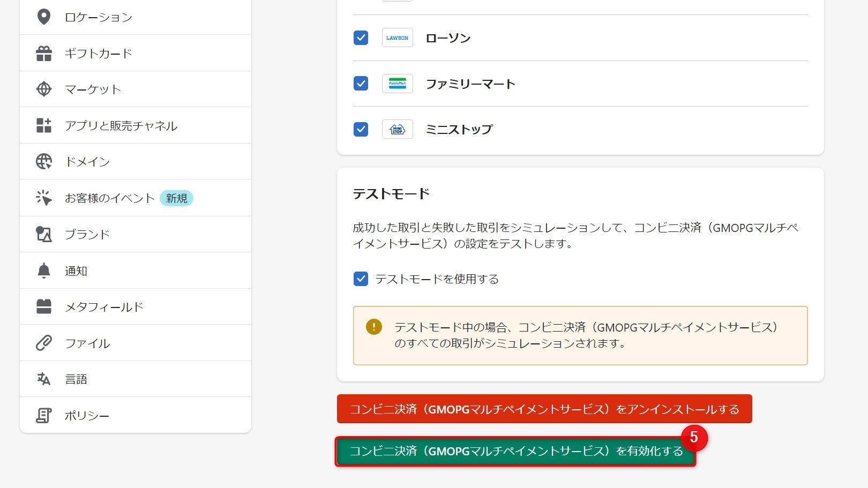Click the マーケット compass icon
Image resolution: width=868 pixels, height=488 pixels.
coord(44,89)
